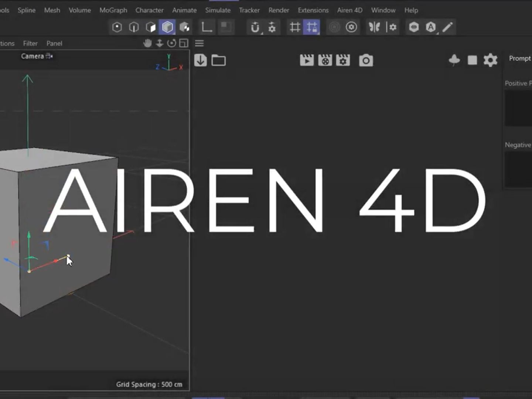The height and width of the screenshot is (399, 532).
Task: Click Airen render clapperboard play icon
Action: pos(307,60)
